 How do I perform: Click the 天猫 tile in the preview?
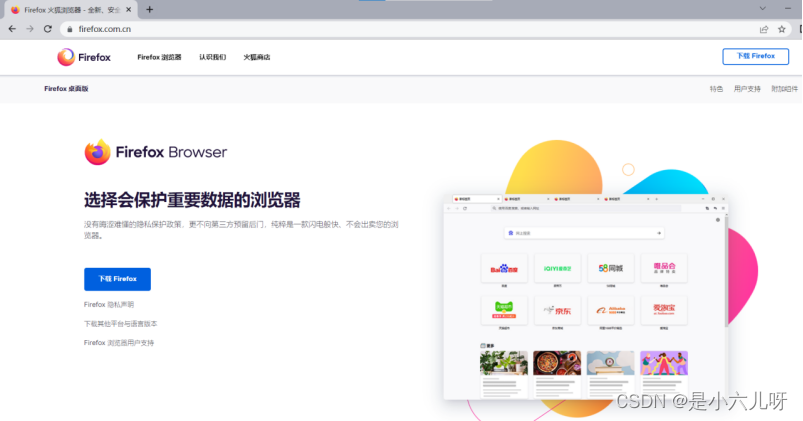[x=504, y=310]
